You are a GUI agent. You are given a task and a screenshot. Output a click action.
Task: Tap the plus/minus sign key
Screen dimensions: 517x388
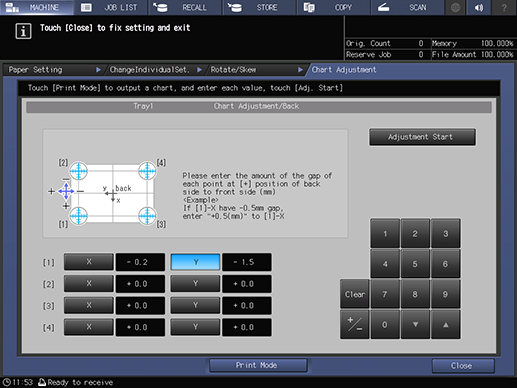click(x=355, y=324)
